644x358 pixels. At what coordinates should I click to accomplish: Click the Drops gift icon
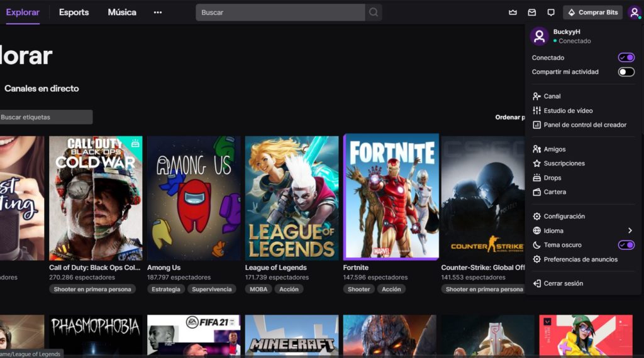tap(536, 178)
